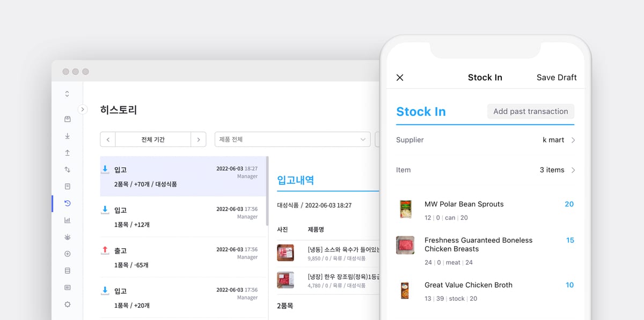Expand the collapsed sidebar with the chevron

pyautogui.click(x=83, y=109)
